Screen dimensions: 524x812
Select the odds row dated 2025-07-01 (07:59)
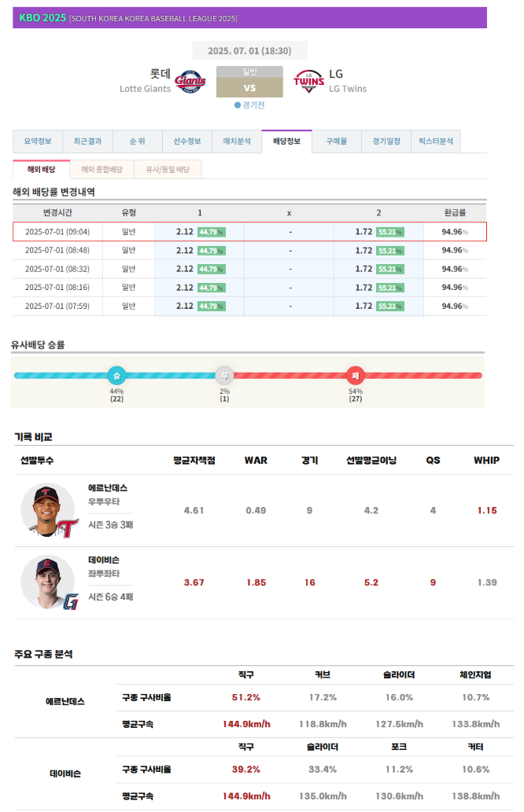coord(249,306)
